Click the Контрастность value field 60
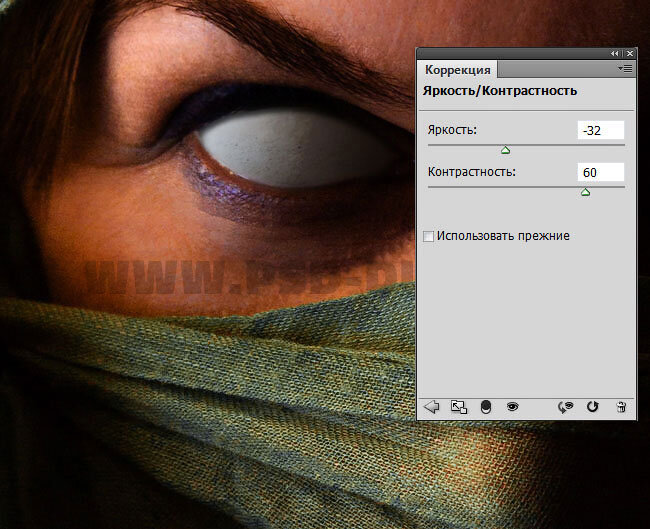Viewport: 650px width, 529px height. 601,172
